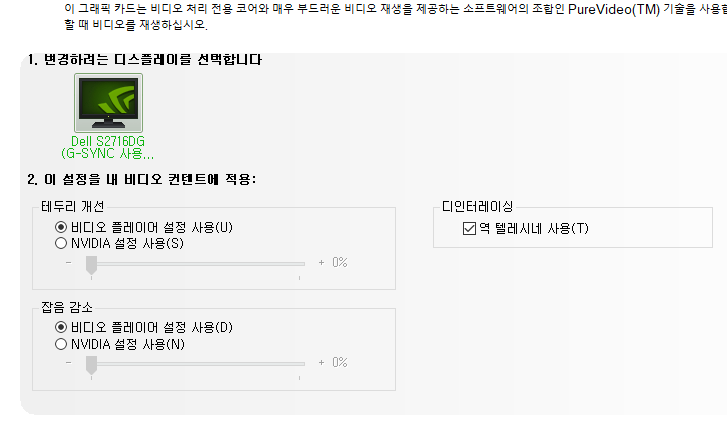Choose NVIDIA 설정 사용(N) radio button
This screenshot has height=424, width=727.
pyautogui.click(x=62, y=344)
